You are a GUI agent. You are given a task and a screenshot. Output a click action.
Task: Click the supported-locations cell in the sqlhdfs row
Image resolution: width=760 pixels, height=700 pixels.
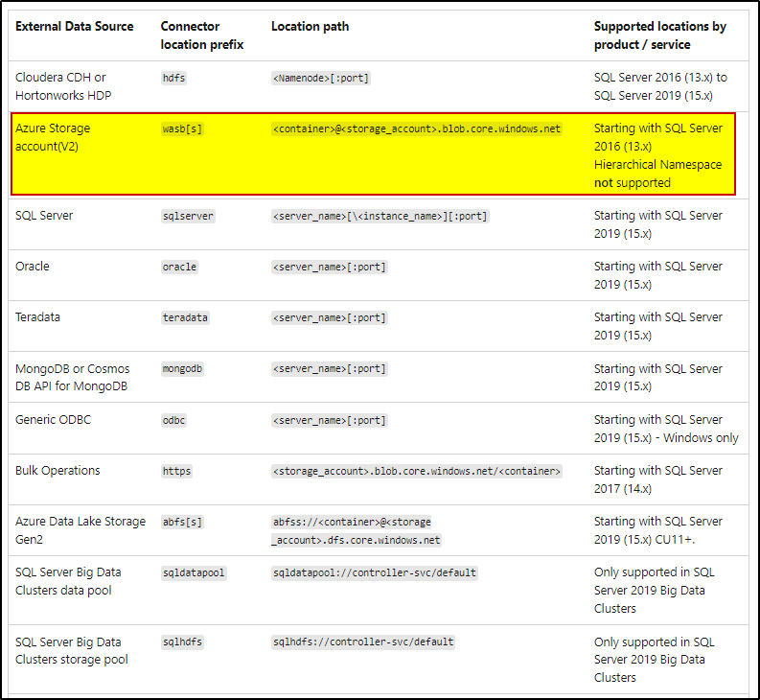[x=654, y=660]
